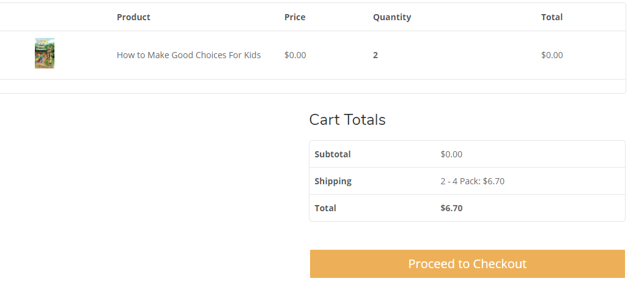Select the $0.00 price in the product row
The height and width of the screenshot is (292, 644).
pyautogui.click(x=295, y=55)
